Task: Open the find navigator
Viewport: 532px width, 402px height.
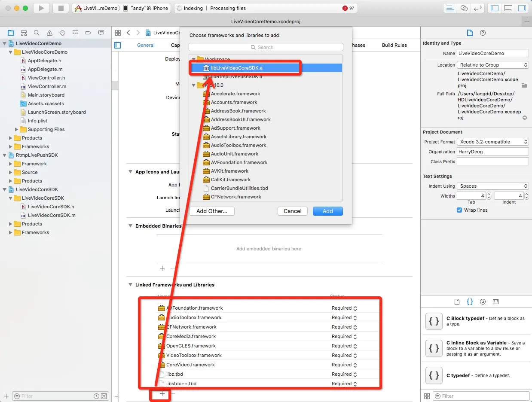Action: 37,33
